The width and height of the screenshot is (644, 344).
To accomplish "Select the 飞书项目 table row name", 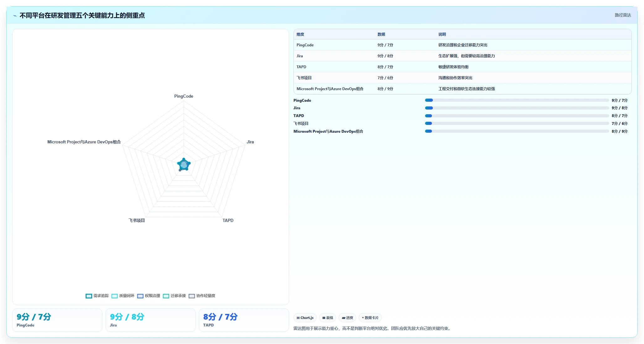I will click(304, 78).
